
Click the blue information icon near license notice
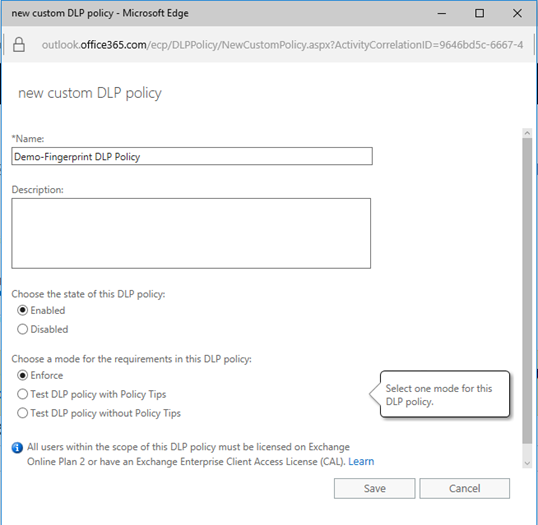tap(17, 448)
